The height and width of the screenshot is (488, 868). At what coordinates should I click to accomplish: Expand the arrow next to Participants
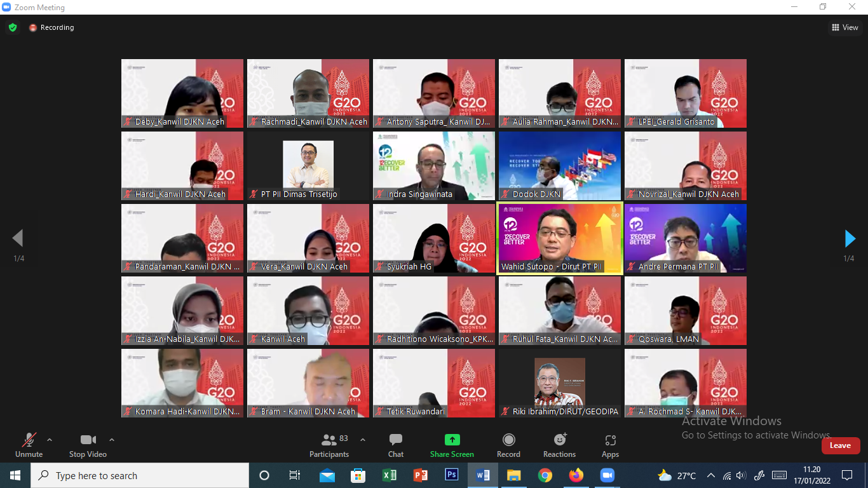click(x=363, y=440)
